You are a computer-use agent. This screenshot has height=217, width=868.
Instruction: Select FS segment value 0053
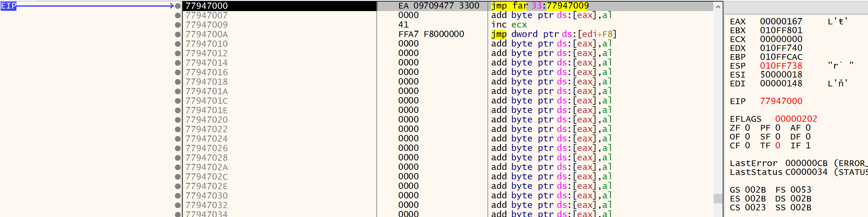point(801,190)
